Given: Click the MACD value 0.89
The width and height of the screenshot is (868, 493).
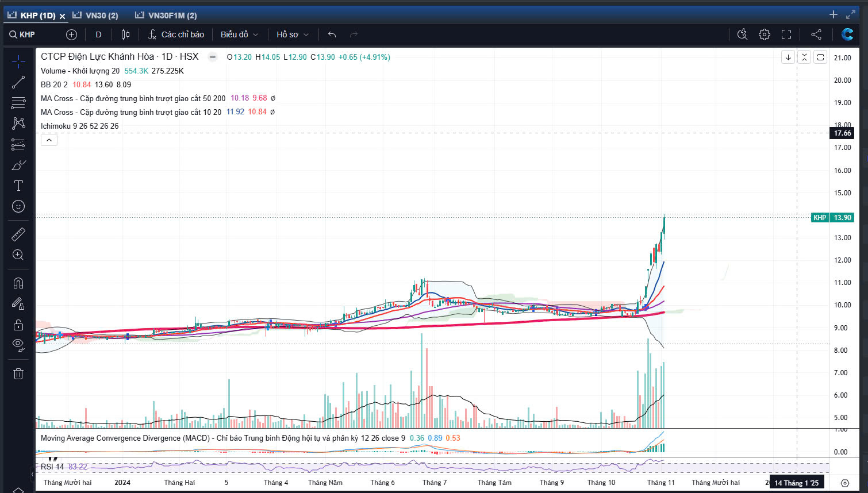Looking at the screenshot, I should click(435, 438).
